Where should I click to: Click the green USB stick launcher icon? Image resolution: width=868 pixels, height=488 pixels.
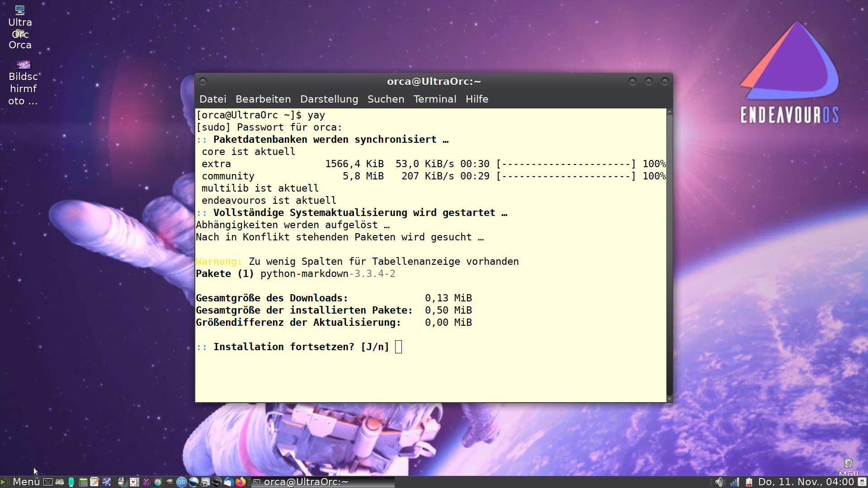71,482
